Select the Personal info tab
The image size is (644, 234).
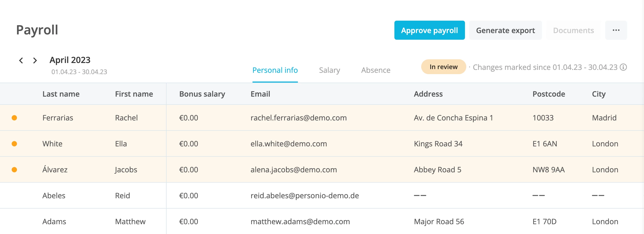[x=275, y=70]
